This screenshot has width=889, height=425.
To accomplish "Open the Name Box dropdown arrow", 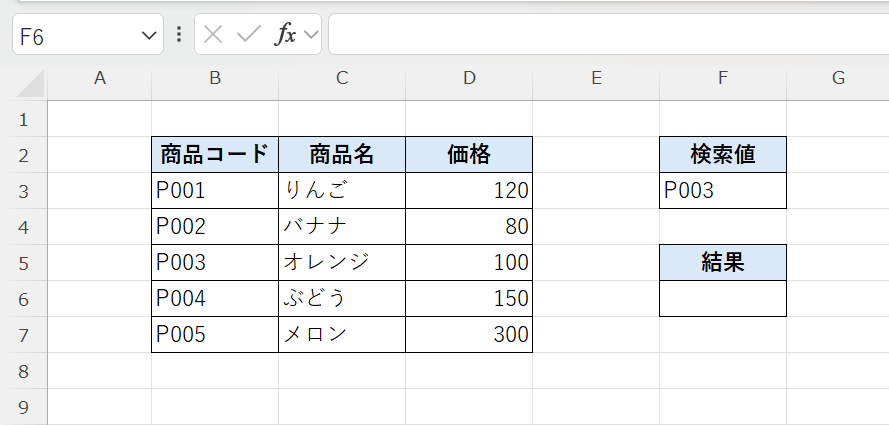I will click(x=149, y=36).
